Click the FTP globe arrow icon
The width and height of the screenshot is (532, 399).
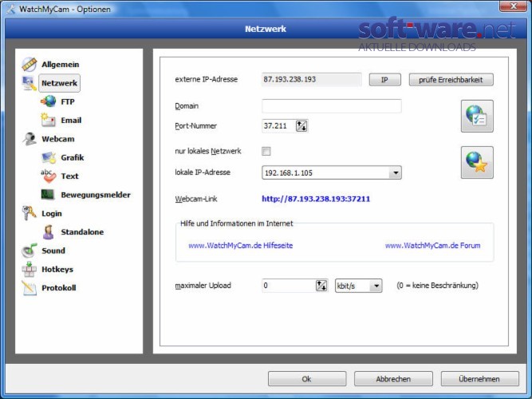click(x=48, y=101)
